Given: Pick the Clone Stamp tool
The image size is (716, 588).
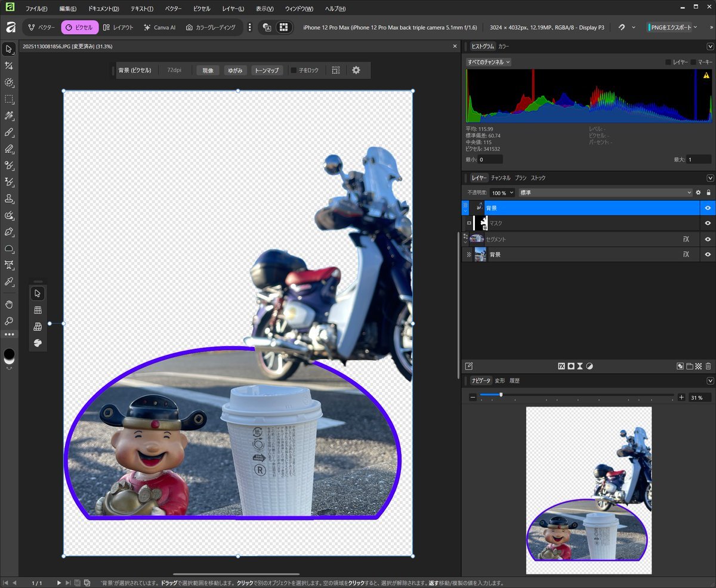Looking at the screenshot, I should pyautogui.click(x=9, y=199).
